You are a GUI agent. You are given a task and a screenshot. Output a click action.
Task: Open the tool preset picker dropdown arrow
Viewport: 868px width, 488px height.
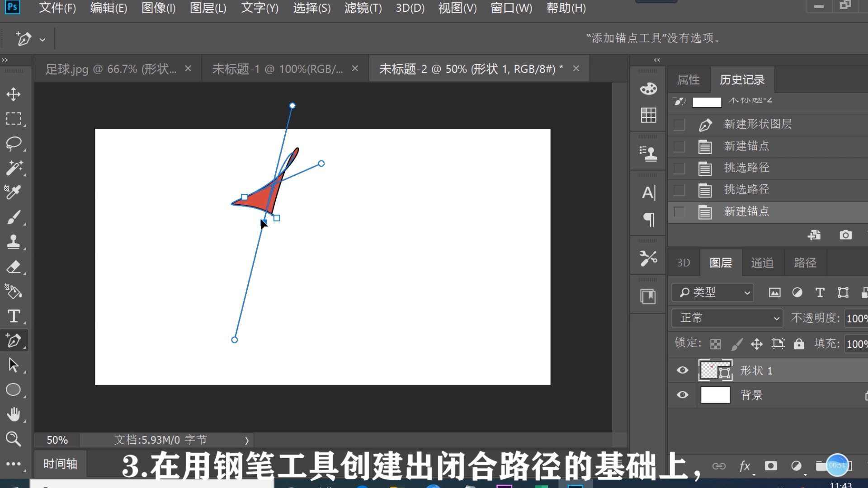pos(42,40)
